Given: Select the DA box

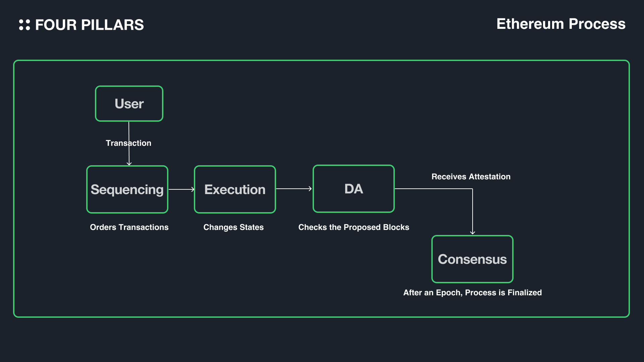Looking at the screenshot, I should point(354,189).
